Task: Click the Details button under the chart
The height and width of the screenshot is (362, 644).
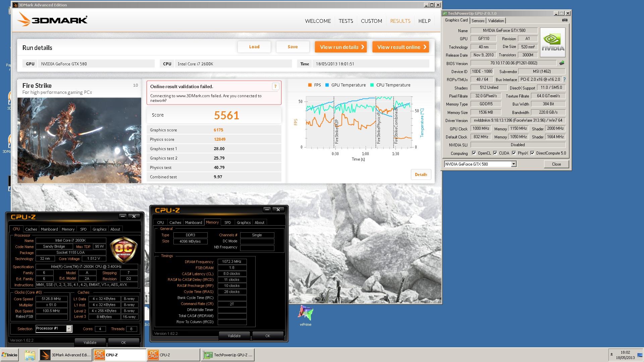Action: pos(421,175)
